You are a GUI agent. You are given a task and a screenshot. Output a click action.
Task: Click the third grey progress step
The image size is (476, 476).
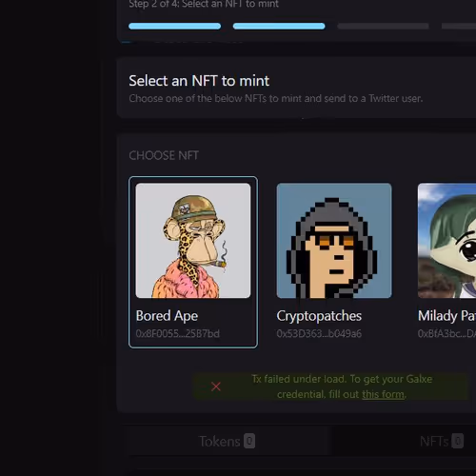tap(383, 26)
